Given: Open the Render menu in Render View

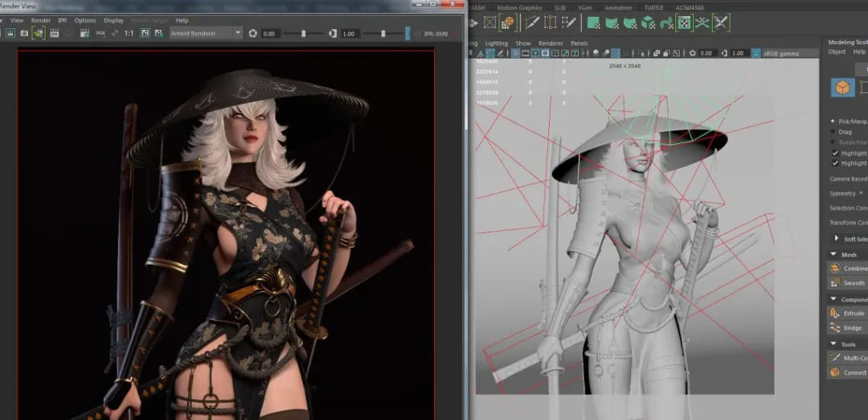Looking at the screenshot, I should point(40,20).
